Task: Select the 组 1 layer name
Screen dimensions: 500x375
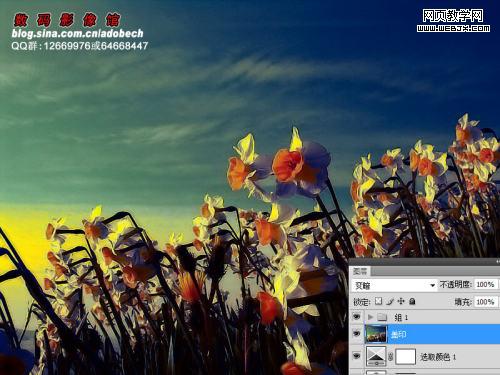Action: point(401,317)
